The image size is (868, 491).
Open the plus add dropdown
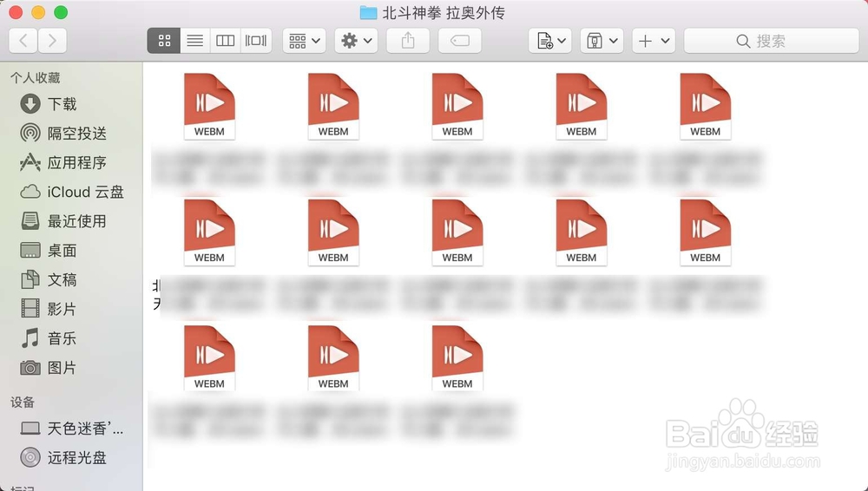point(654,41)
